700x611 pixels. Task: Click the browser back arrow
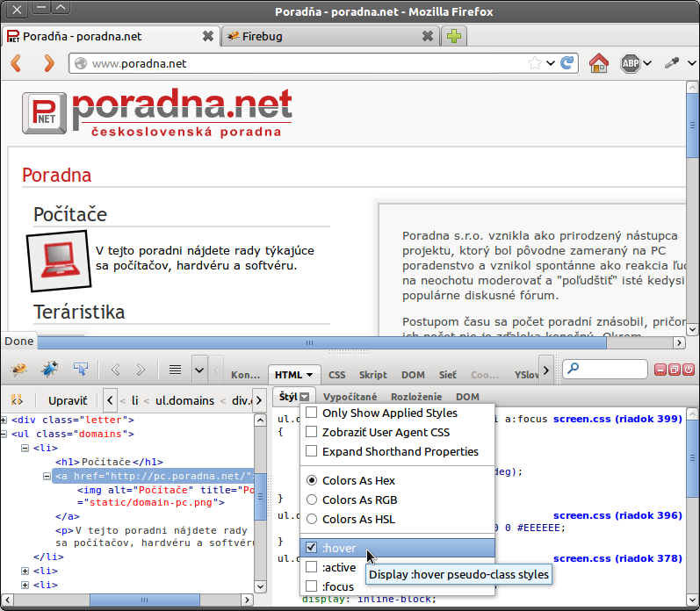[x=18, y=63]
